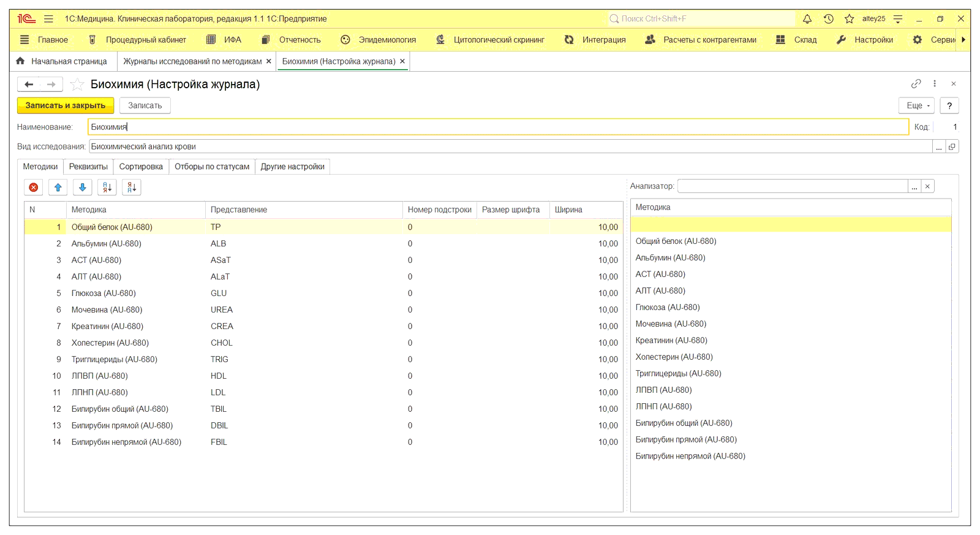This screenshot has height=535, width=980.
Task: Click Представление column header
Action: (x=304, y=210)
